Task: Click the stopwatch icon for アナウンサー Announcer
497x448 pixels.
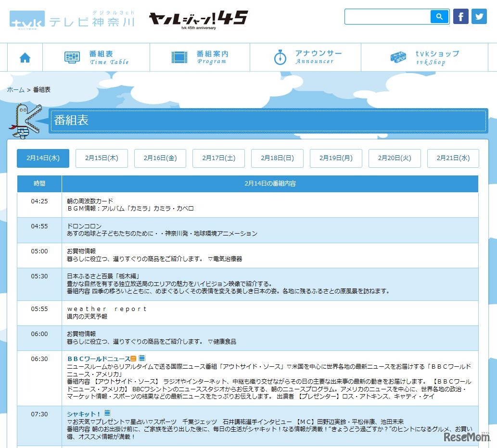Action: pos(280,57)
